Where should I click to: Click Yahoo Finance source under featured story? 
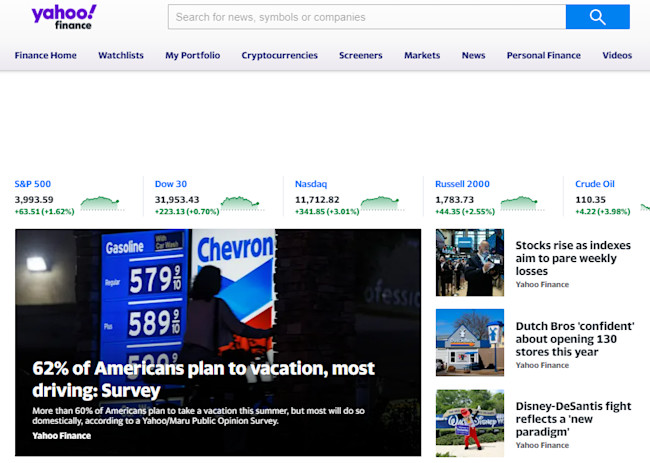click(x=62, y=436)
